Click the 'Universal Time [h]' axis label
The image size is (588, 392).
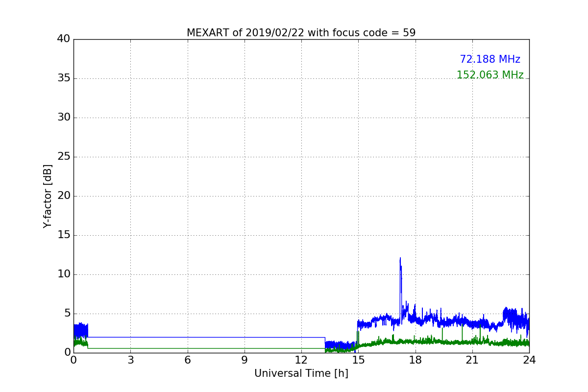pyautogui.click(x=301, y=373)
